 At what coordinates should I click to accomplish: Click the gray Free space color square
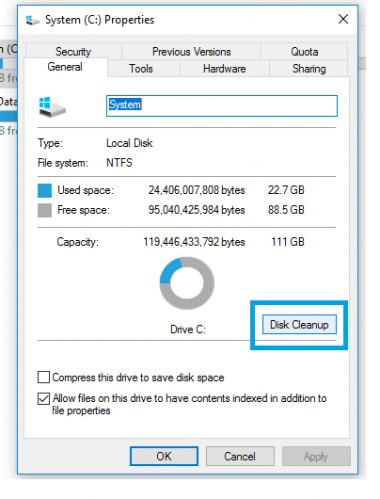tap(45, 210)
